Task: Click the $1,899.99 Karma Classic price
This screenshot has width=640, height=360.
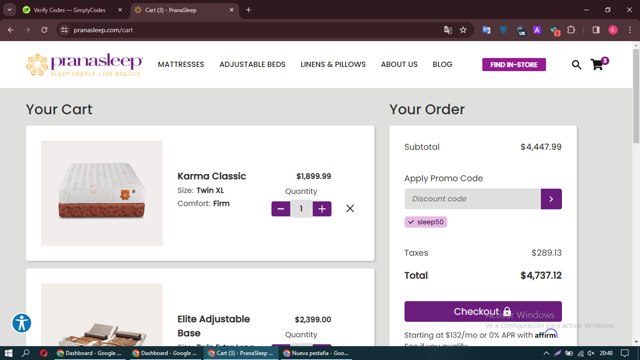Action: click(313, 176)
